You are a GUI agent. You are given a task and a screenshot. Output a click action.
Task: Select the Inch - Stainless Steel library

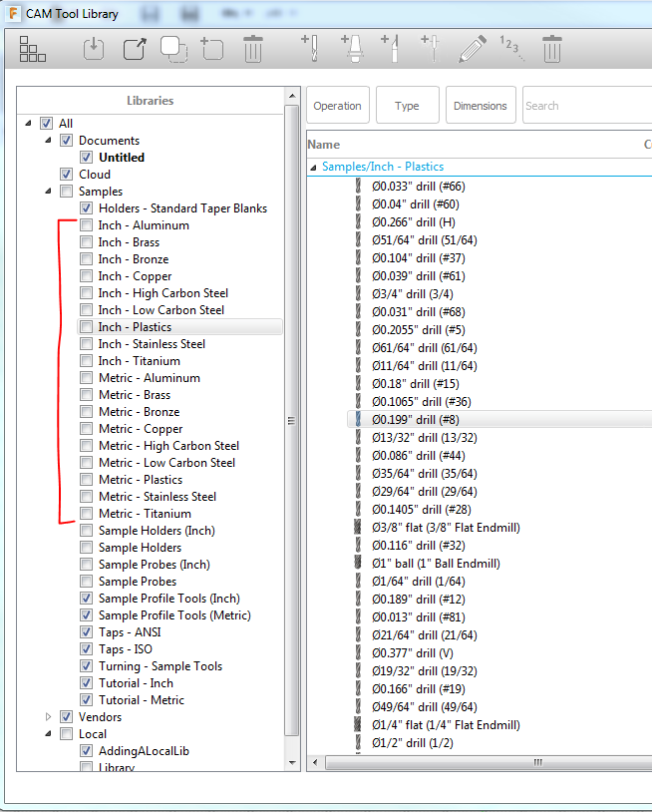click(152, 344)
